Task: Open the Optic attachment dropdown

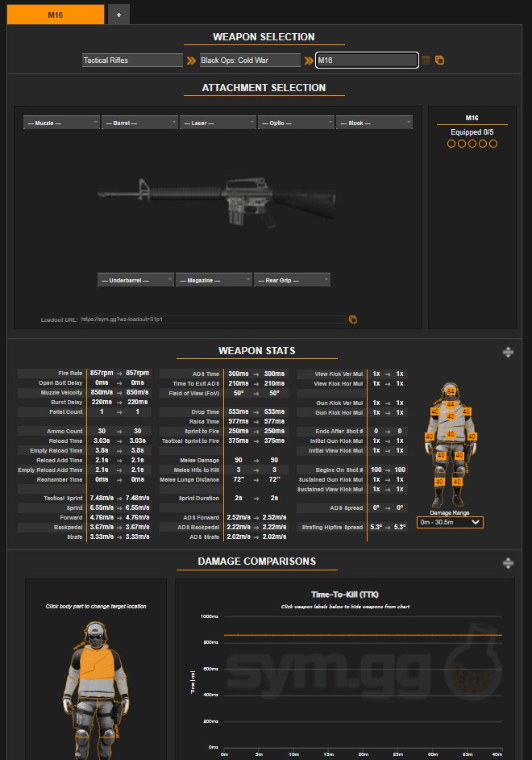Action: (297, 123)
